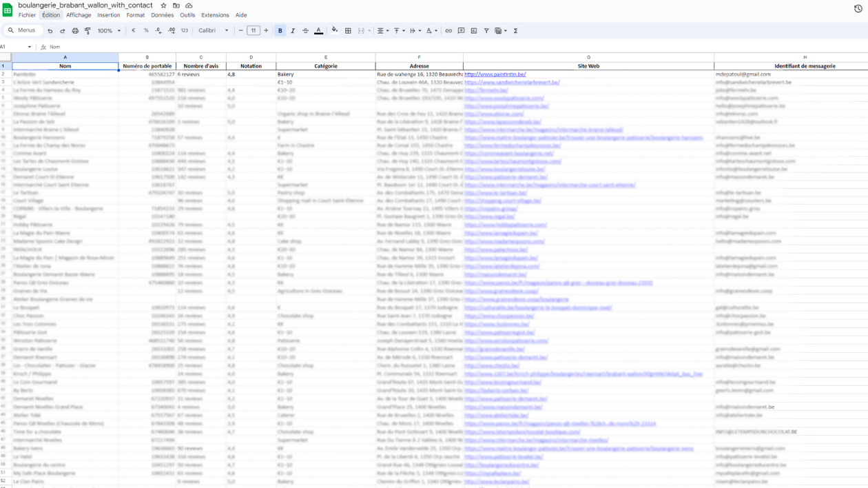This screenshot has height=488, width=868.
Task: Open the Format menu
Action: click(x=136, y=15)
